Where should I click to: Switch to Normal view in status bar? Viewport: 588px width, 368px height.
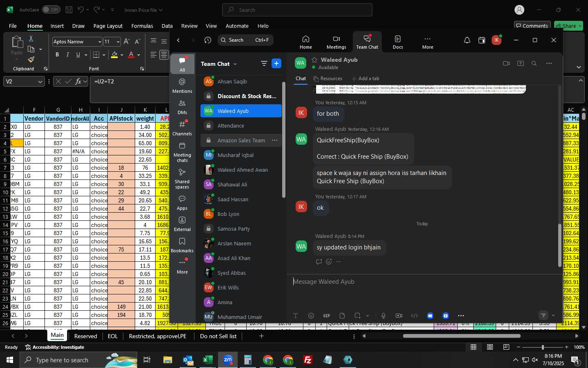pos(474,347)
